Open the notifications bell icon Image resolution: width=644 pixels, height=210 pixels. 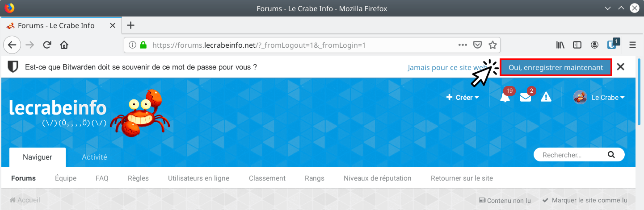pyautogui.click(x=505, y=97)
